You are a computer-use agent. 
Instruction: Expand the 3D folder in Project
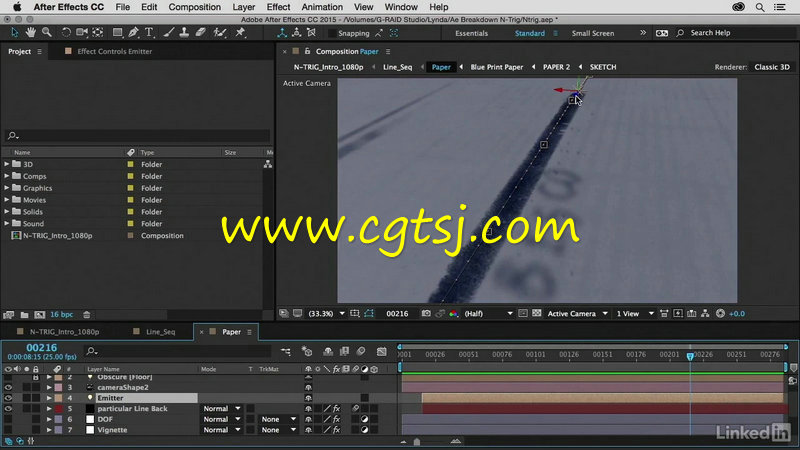pos(7,164)
